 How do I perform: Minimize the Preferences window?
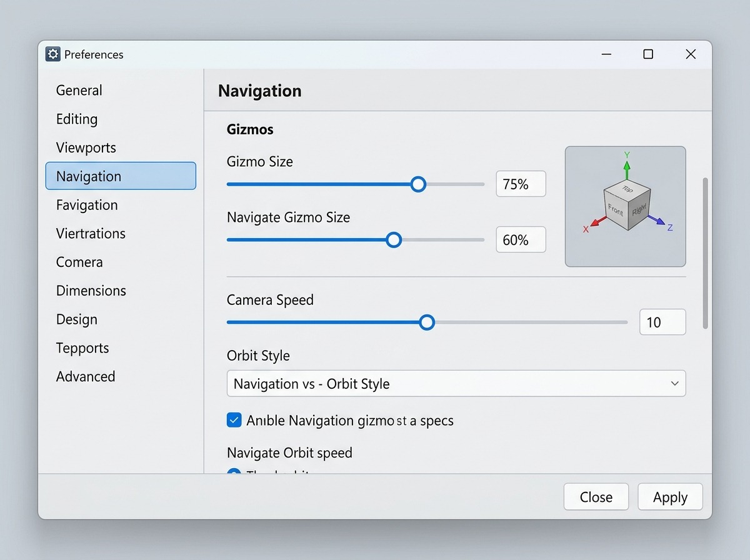(x=606, y=54)
